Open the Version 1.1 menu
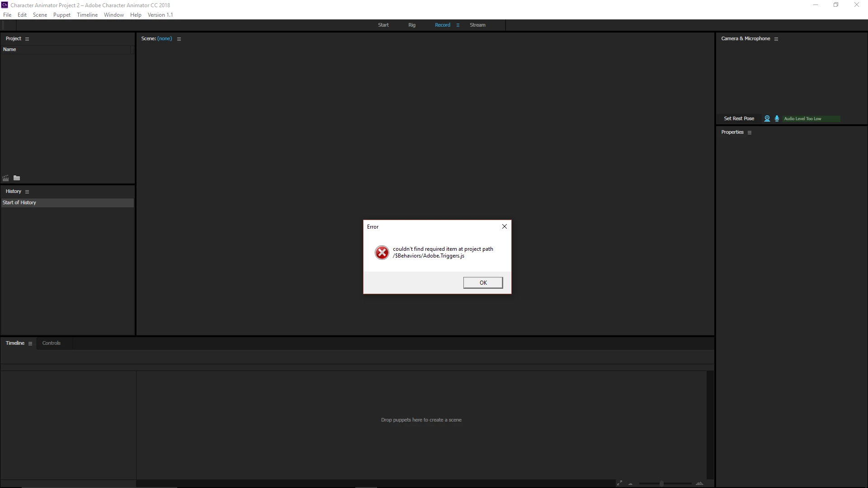 coord(160,15)
